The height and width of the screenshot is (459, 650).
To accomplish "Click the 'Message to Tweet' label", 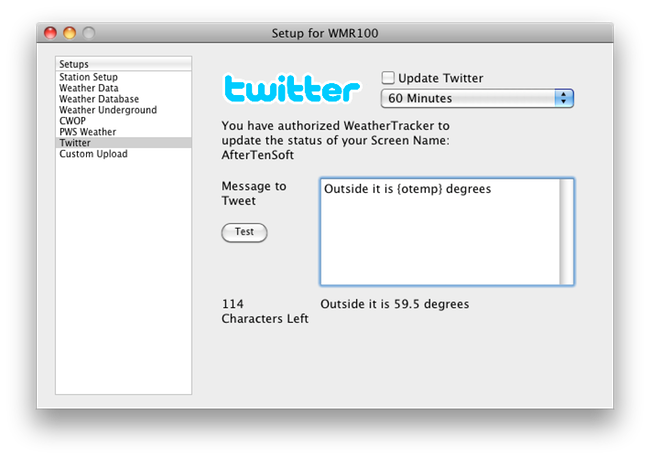I will click(x=254, y=193).
